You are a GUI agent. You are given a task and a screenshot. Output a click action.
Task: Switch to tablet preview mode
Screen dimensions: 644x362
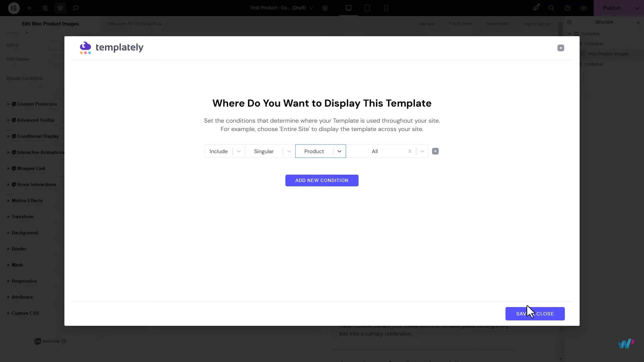pyautogui.click(x=367, y=8)
